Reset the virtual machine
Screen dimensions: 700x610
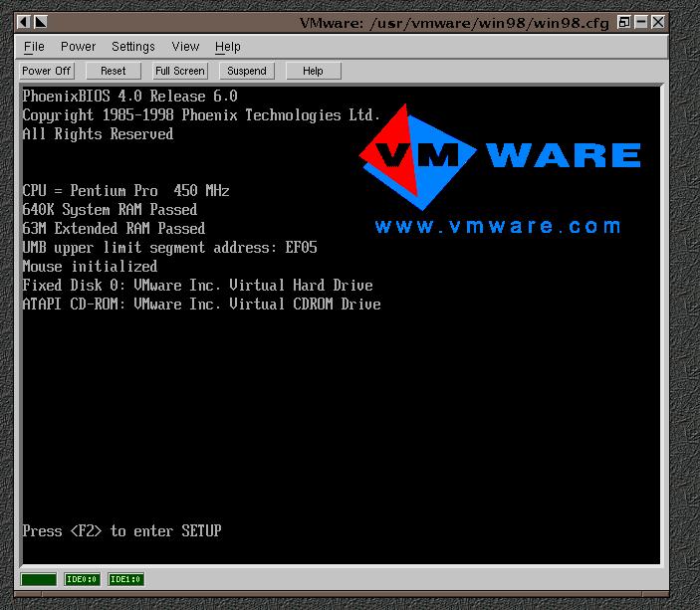[x=114, y=71]
